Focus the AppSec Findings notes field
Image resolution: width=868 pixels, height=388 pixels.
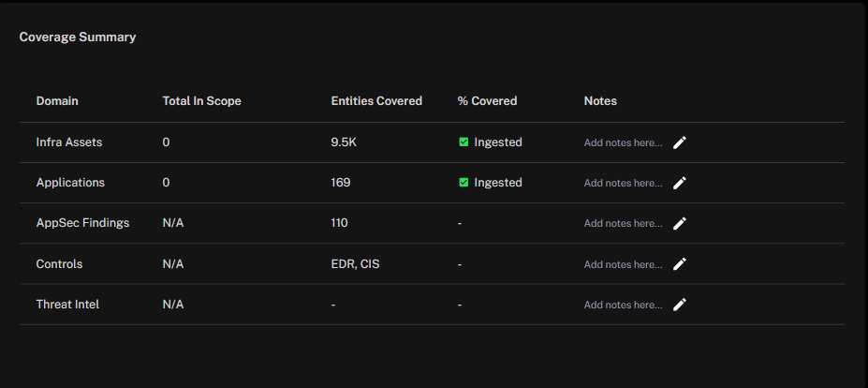point(623,223)
